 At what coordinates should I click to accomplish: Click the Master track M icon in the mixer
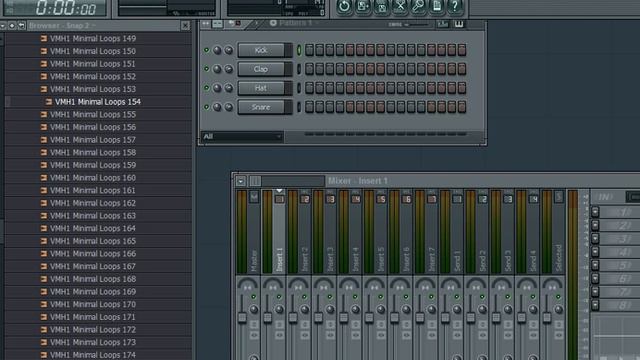point(254,197)
